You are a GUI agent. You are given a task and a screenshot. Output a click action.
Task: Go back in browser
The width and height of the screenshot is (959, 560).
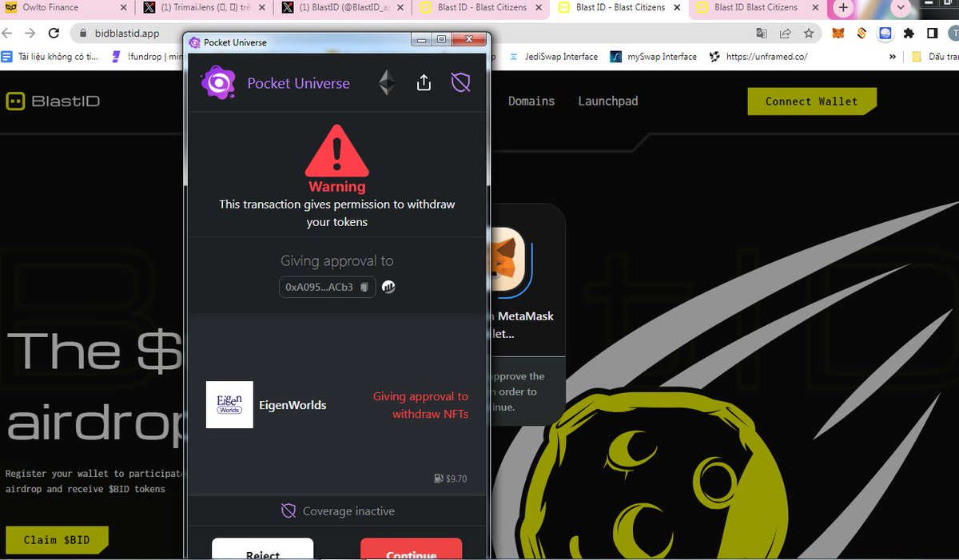click(x=8, y=34)
